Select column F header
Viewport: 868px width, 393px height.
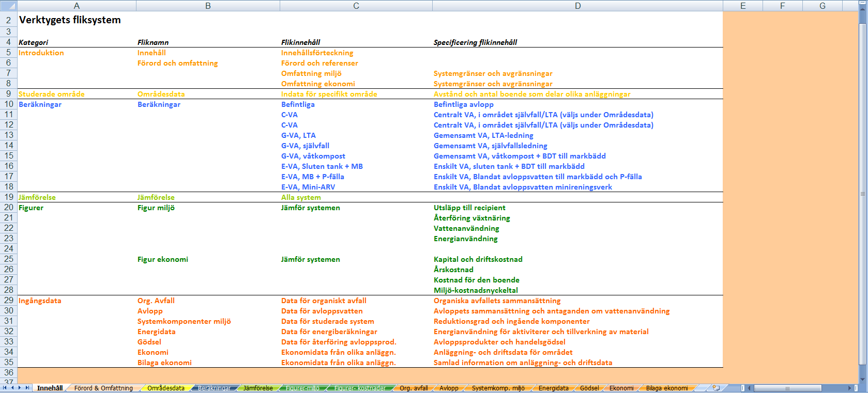[783, 6]
